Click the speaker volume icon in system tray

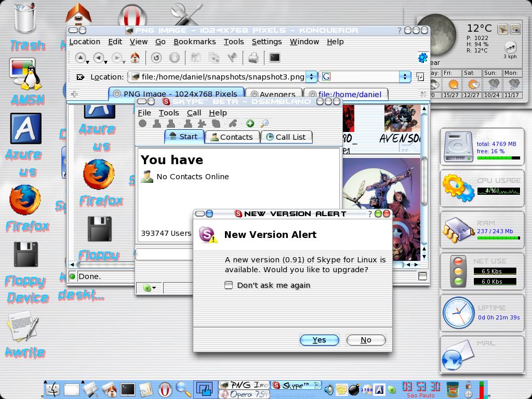point(329,390)
